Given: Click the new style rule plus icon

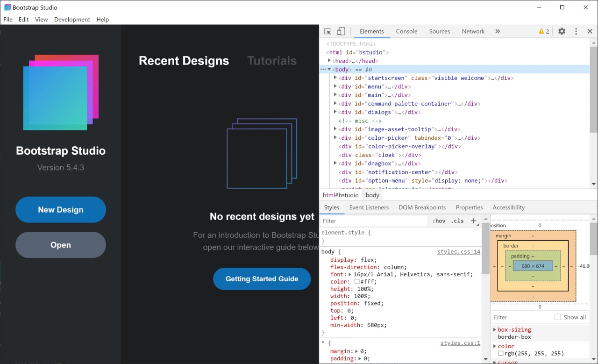Looking at the screenshot, I should tap(473, 221).
